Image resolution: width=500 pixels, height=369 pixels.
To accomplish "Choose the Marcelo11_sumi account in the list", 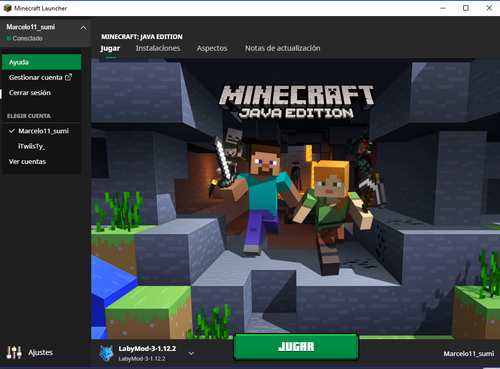I will 41,131.
